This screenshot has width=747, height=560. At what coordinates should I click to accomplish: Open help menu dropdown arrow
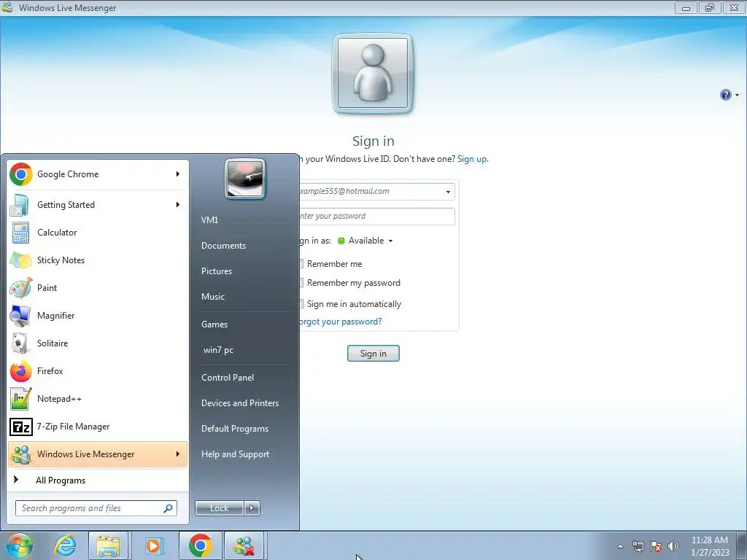(737, 96)
